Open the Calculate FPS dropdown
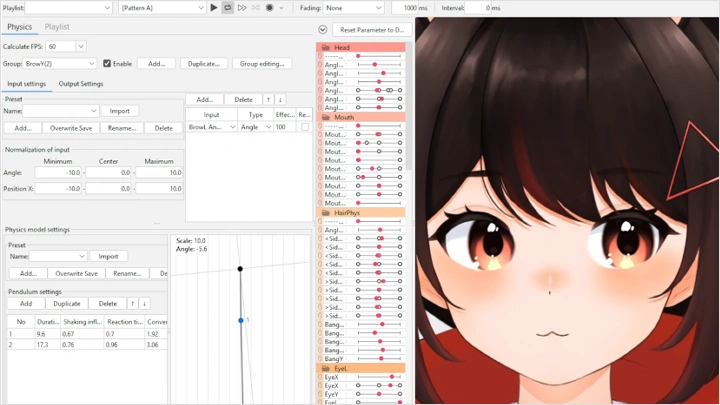The height and width of the screenshot is (405, 720). coord(81,46)
